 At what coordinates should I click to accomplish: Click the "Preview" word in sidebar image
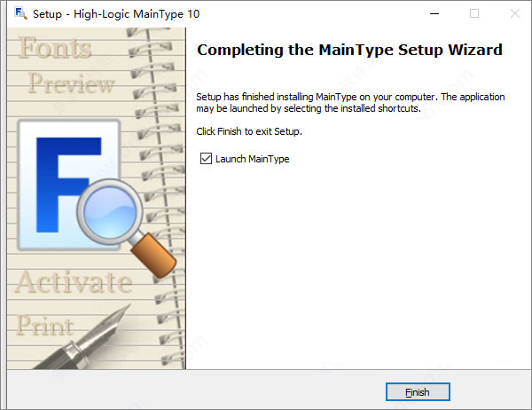(x=71, y=84)
